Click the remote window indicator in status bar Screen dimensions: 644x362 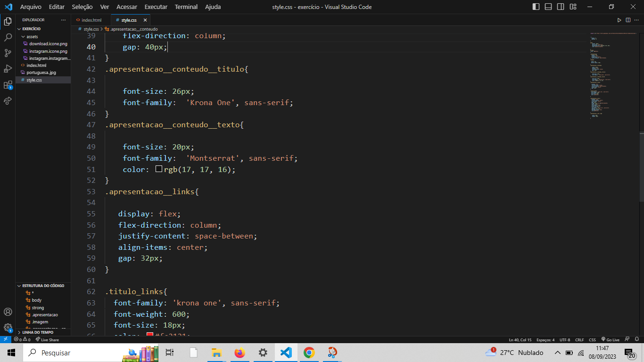tap(5, 339)
